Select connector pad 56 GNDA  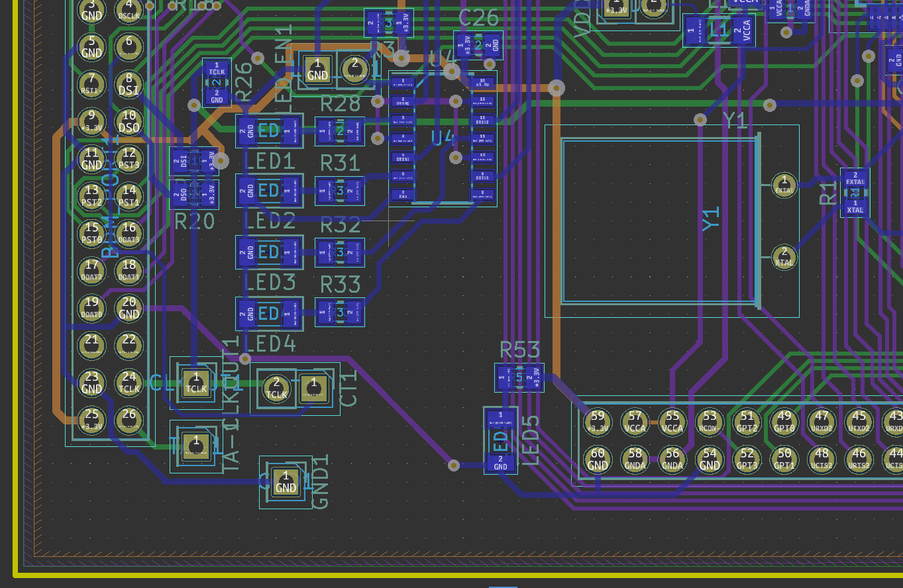point(672,459)
